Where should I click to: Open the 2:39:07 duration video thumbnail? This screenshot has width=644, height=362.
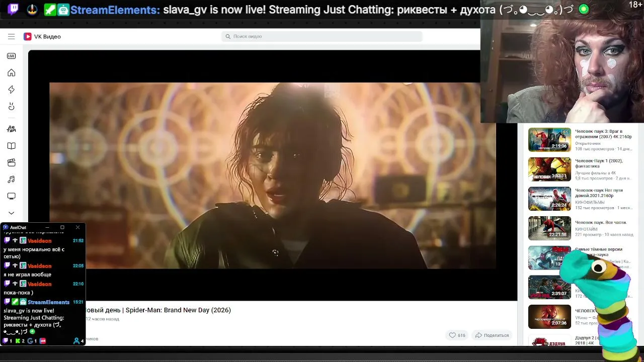pyautogui.click(x=549, y=287)
